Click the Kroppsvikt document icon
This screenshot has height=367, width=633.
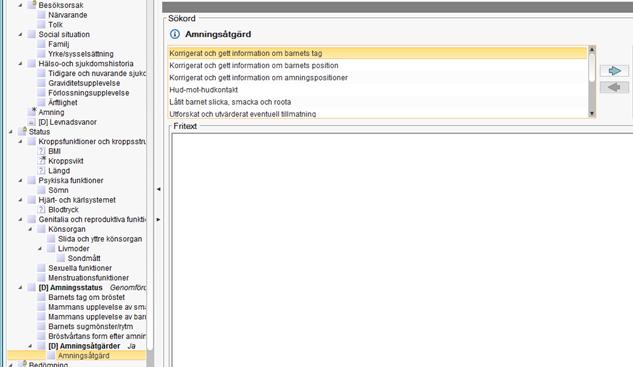pos(41,161)
